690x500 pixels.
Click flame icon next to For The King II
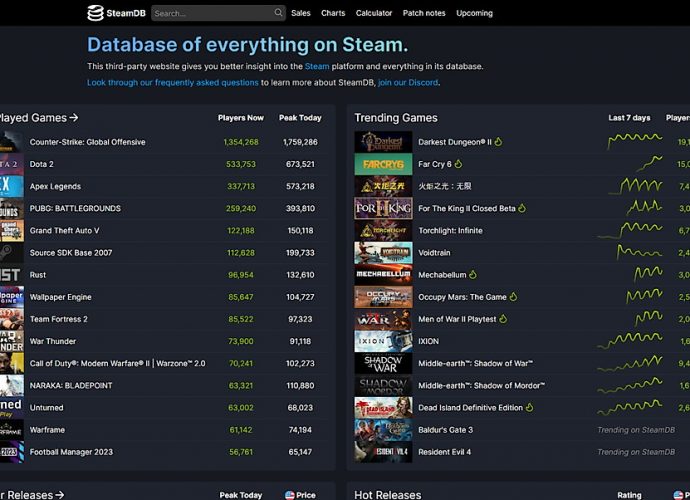click(x=522, y=208)
